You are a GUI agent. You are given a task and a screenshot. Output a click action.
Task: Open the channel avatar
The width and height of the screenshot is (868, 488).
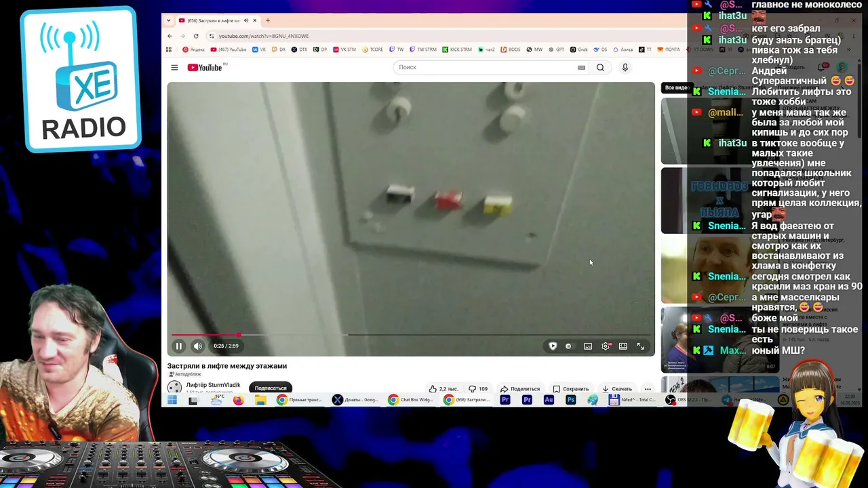click(x=174, y=388)
